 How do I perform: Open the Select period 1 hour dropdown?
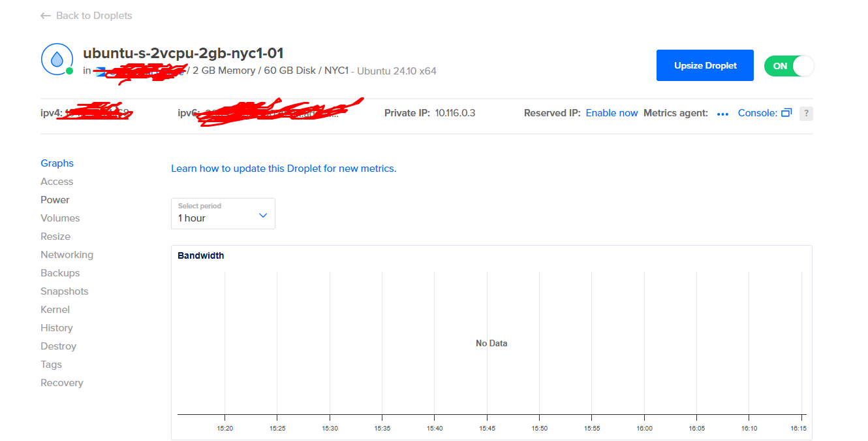click(x=223, y=214)
